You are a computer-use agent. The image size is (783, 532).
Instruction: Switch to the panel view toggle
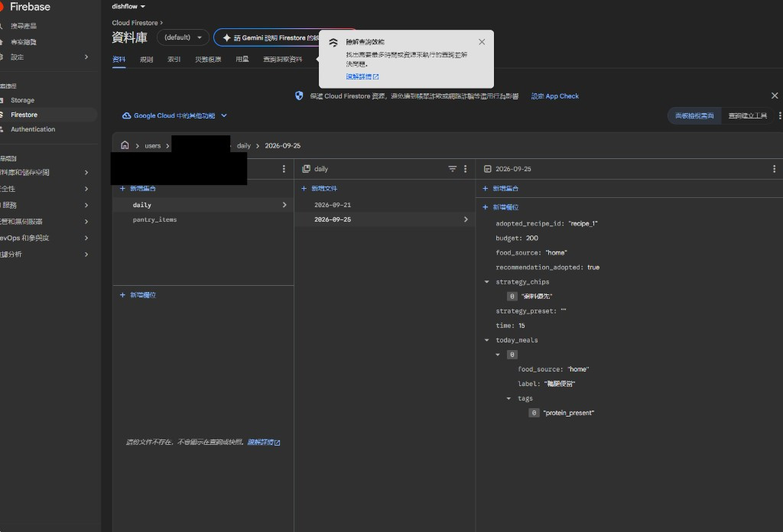[694, 115]
